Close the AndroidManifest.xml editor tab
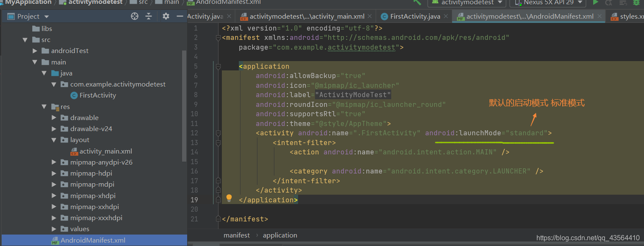Viewport: 644px width, 246px height. (x=599, y=16)
